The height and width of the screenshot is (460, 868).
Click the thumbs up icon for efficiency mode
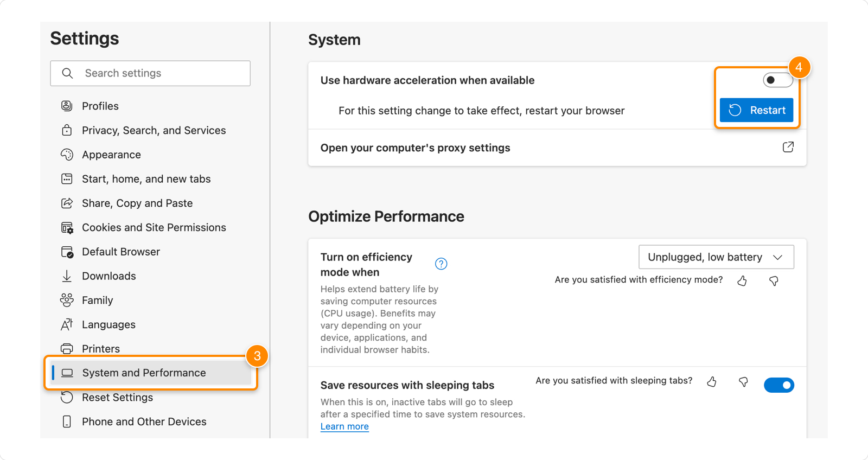click(742, 280)
